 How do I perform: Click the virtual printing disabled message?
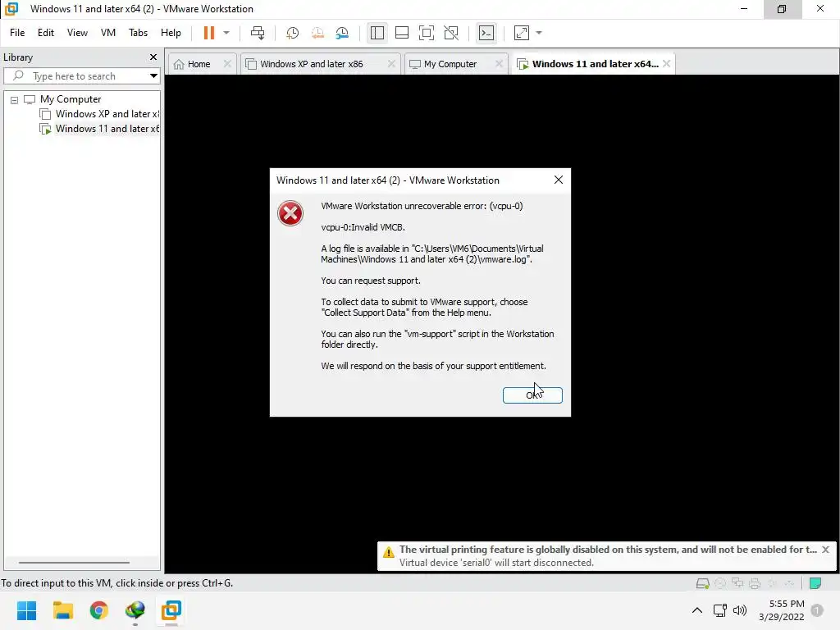[x=608, y=550]
